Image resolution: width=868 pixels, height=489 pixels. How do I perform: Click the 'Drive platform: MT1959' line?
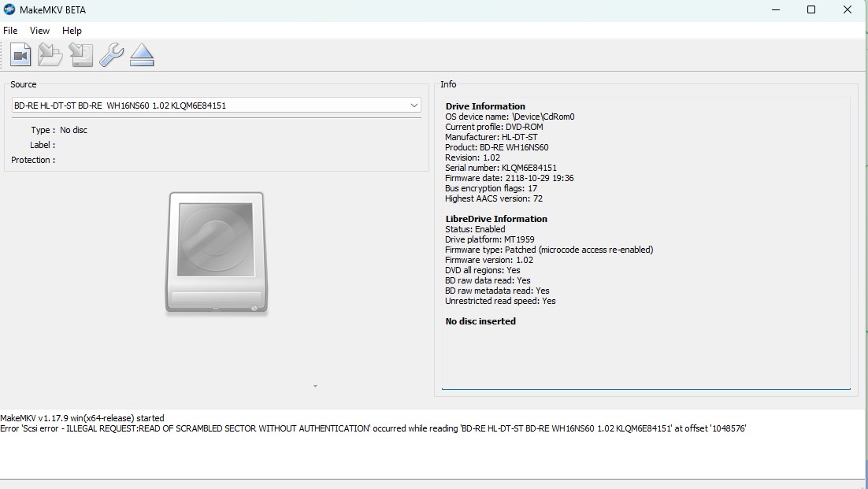pos(490,239)
